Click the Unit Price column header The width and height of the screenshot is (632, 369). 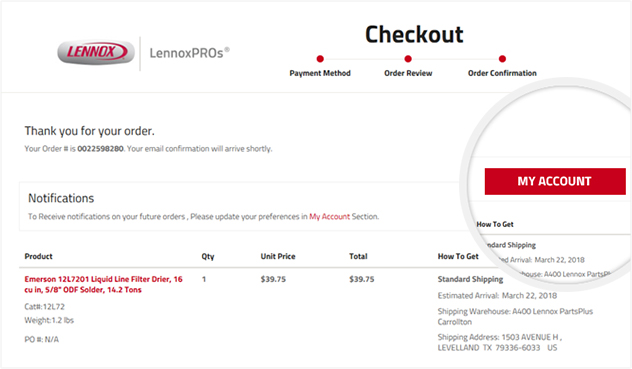(278, 256)
